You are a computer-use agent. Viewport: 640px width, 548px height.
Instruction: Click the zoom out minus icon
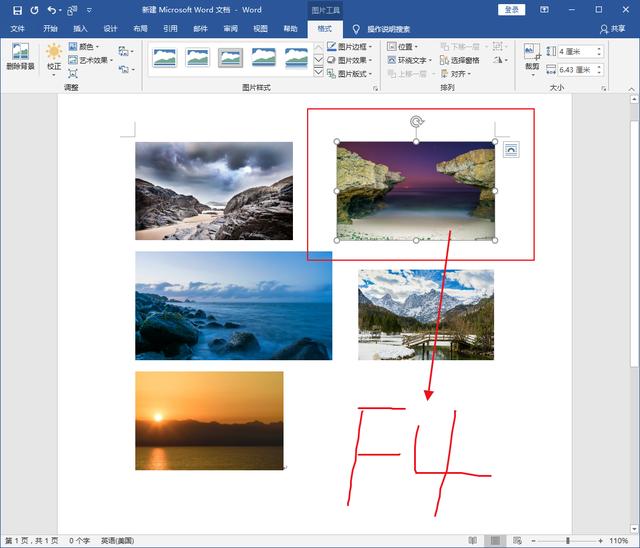tap(533, 541)
